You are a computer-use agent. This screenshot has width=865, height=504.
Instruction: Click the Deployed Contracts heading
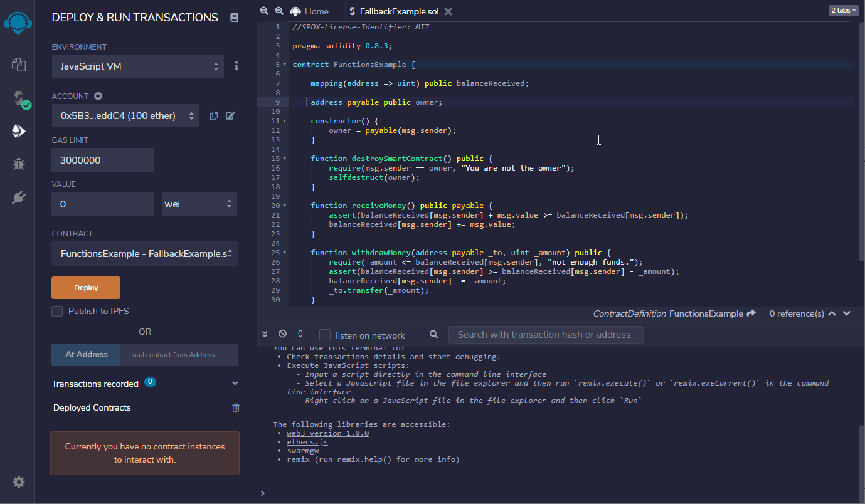click(x=92, y=407)
